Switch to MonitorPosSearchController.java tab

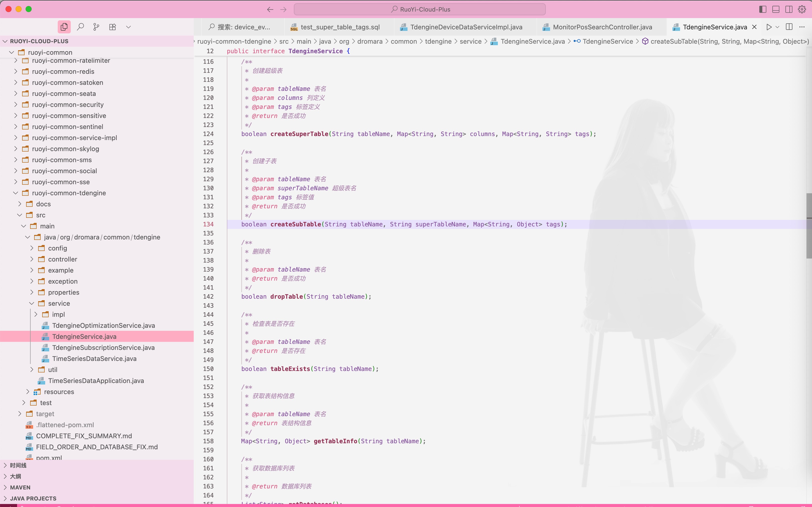click(602, 27)
